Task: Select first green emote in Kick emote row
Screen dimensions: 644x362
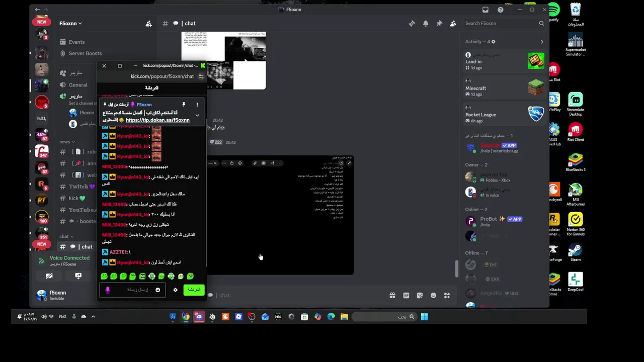Action: [x=104, y=276]
